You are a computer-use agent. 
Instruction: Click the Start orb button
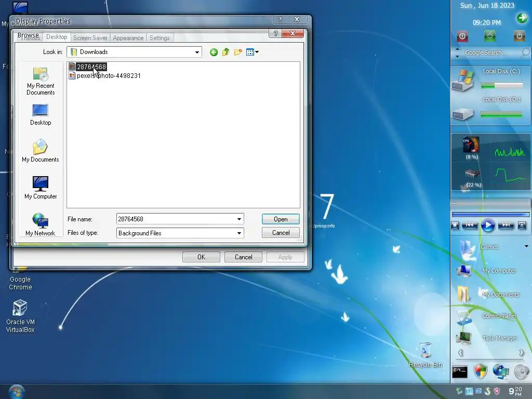pos(16,392)
